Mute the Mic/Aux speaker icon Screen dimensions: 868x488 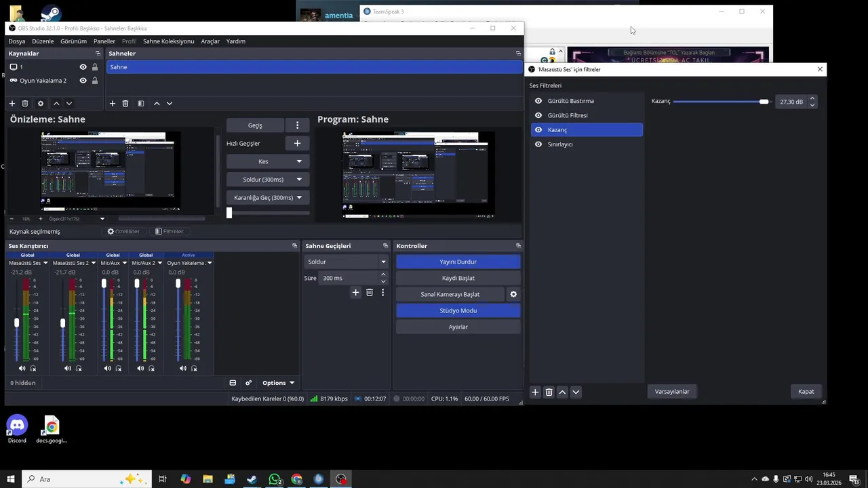(107, 368)
